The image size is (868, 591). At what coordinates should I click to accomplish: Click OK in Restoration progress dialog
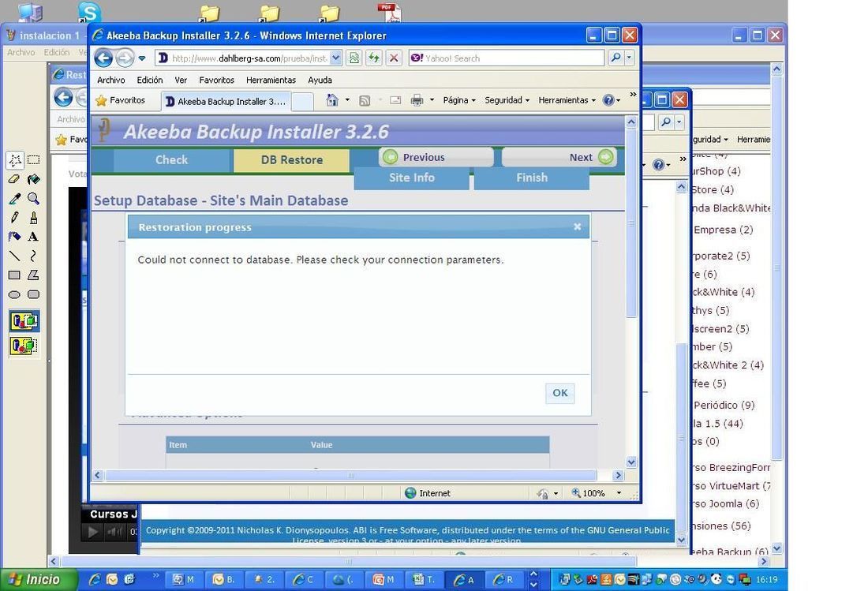coord(559,393)
